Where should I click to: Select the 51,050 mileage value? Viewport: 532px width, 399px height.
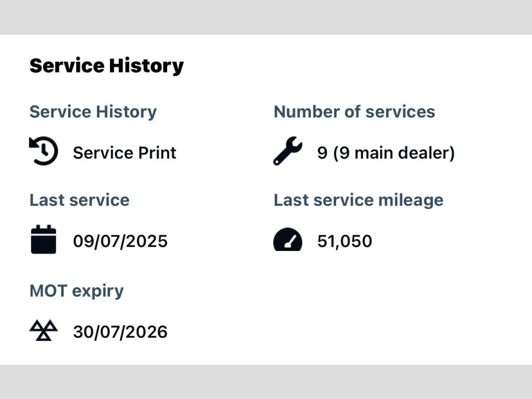[345, 241]
